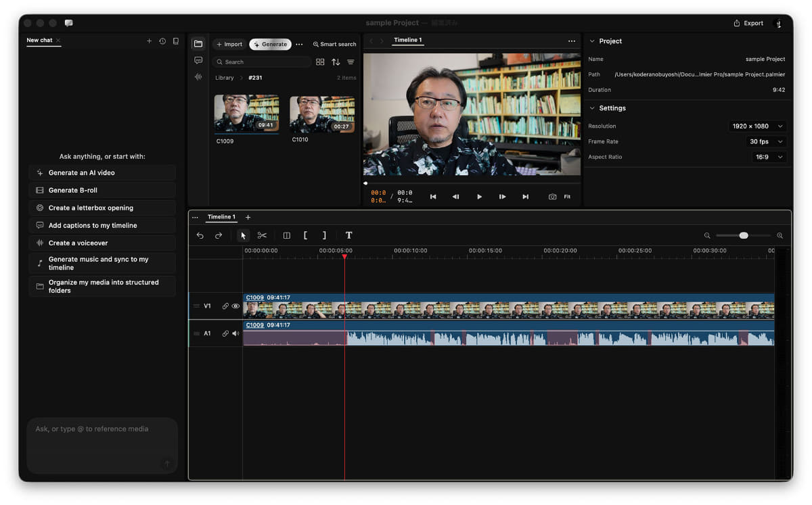Set the mark in bracket point

coord(305,235)
